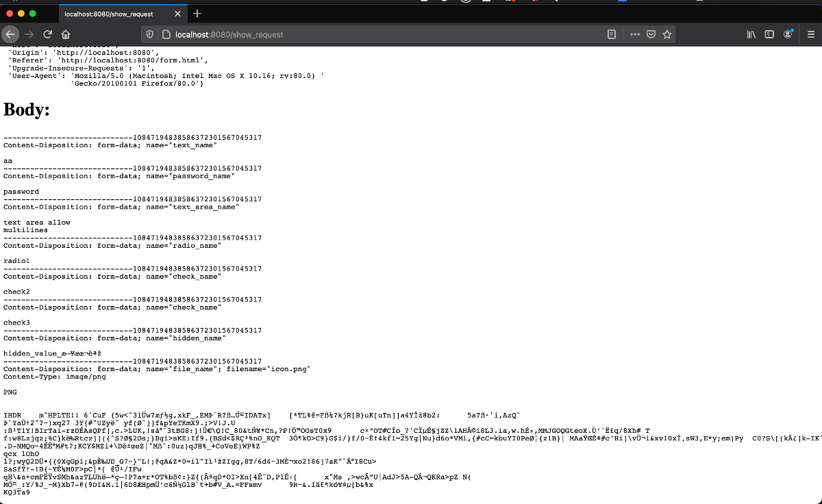The image size is (822, 504).
Task: Click the name="radio_name" line
Action: 113,245
